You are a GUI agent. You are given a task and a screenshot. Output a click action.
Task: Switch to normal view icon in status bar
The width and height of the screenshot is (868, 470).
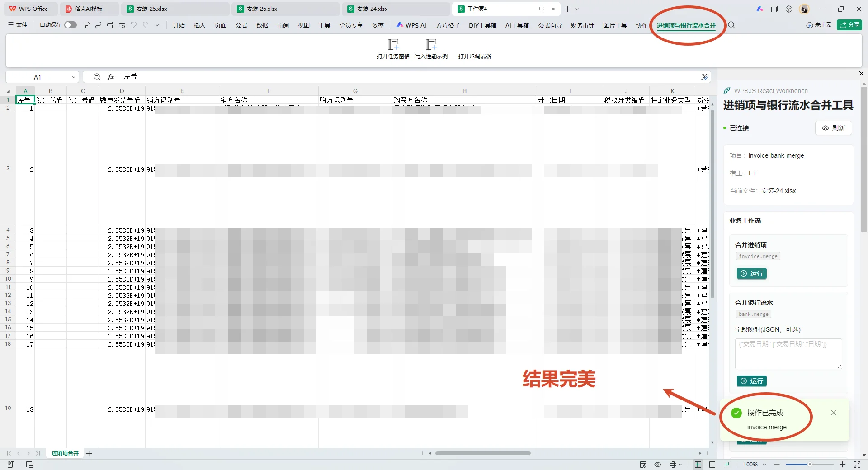[698, 465]
